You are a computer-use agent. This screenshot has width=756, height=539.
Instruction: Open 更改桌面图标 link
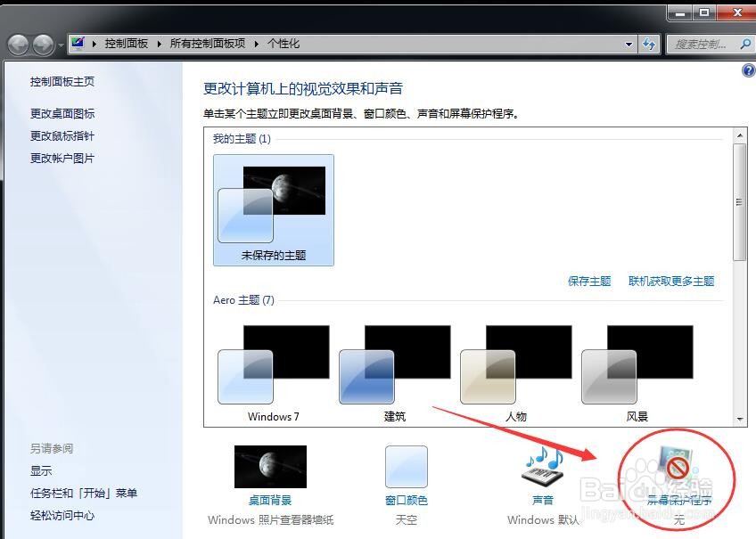click(x=62, y=114)
